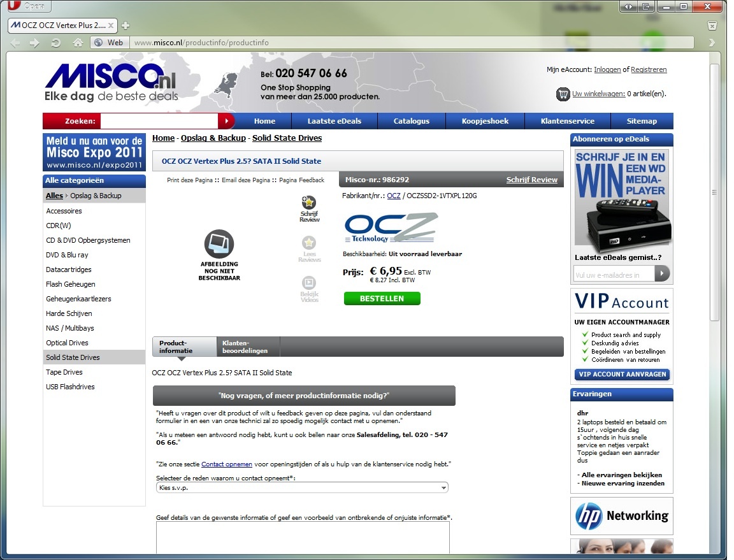This screenshot has width=734, height=560.
Task: Open the Home navigation item
Action: (264, 121)
